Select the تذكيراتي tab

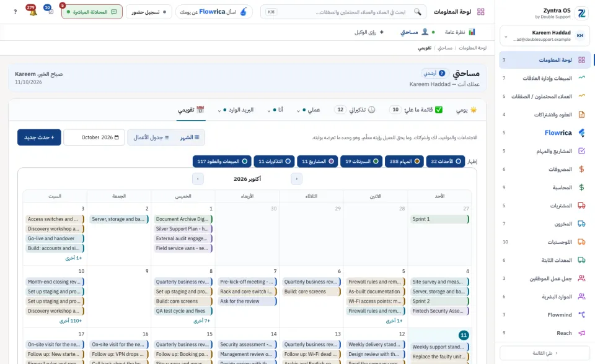coord(355,110)
